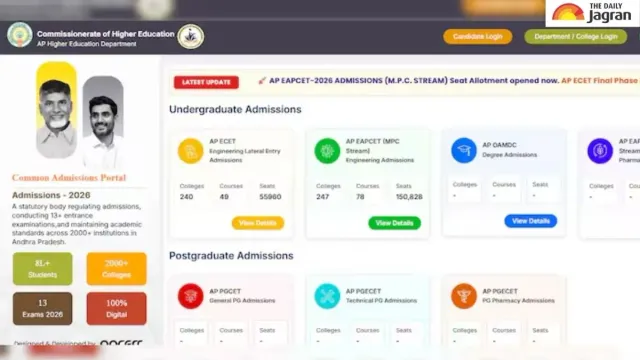640x360 pixels.
Task: Click the yellow-framed leader portrait
Action: (56, 110)
